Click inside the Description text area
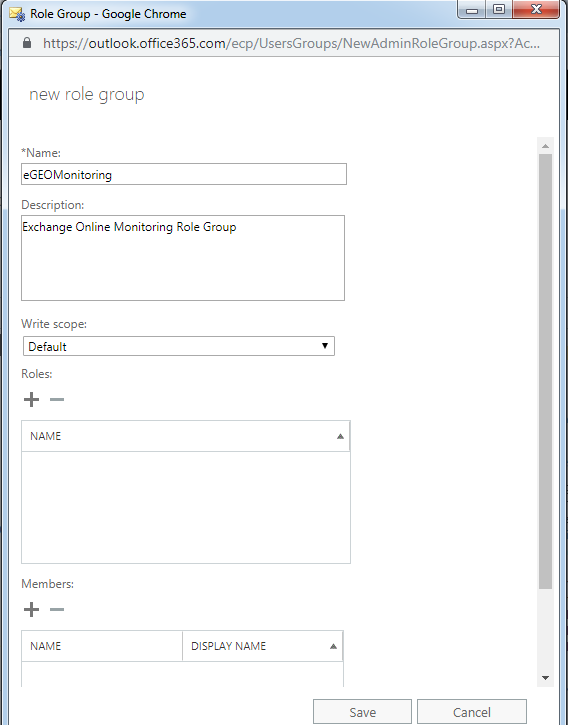This screenshot has height=725, width=568. [x=183, y=258]
